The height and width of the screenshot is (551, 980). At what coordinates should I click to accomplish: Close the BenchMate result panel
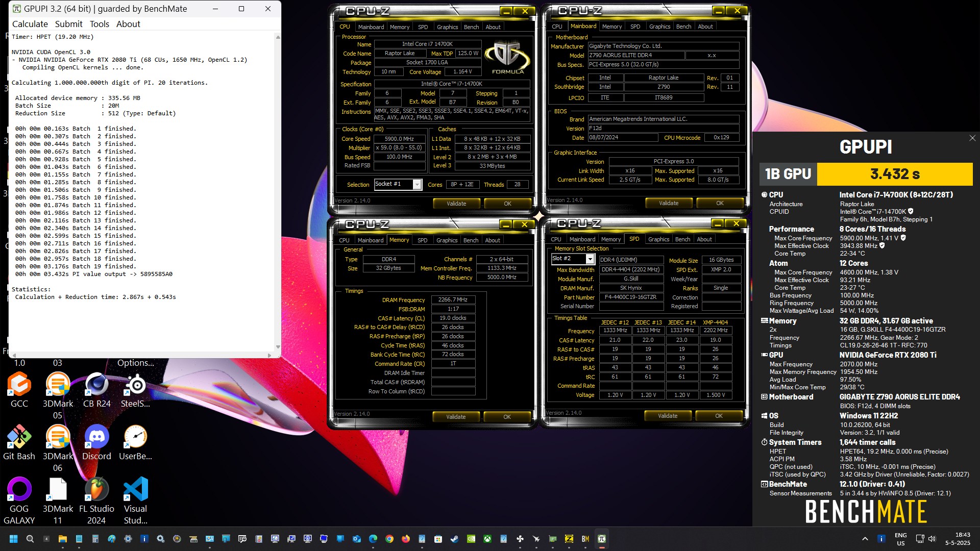point(972,138)
